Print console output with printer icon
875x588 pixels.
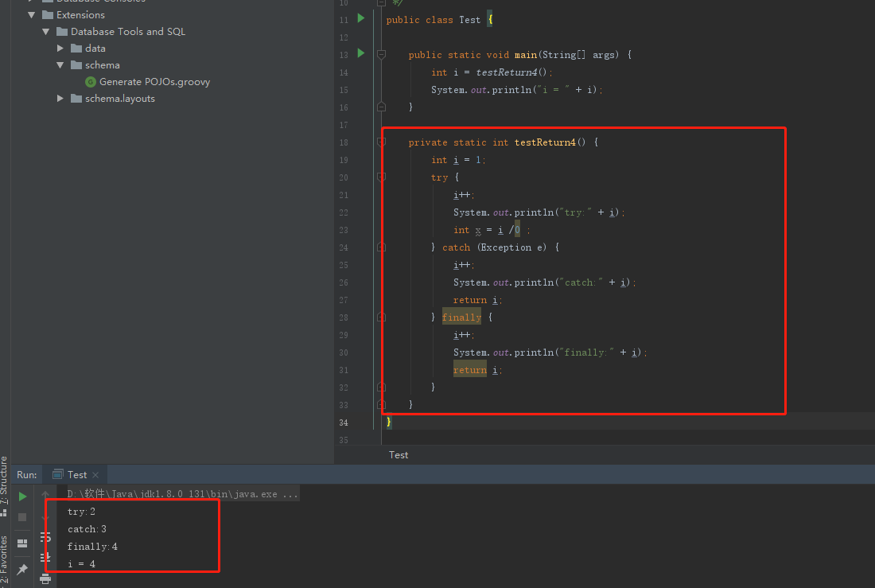pos(45,579)
